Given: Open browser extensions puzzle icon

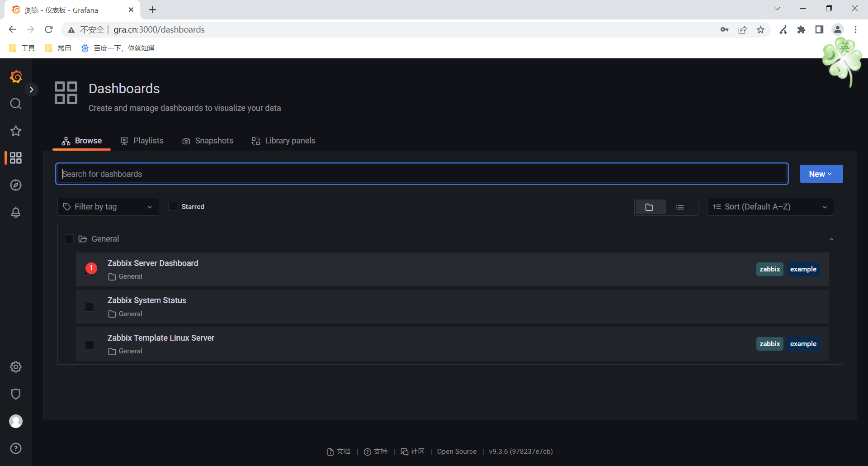Looking at the screenshot, I should [801, 29].
